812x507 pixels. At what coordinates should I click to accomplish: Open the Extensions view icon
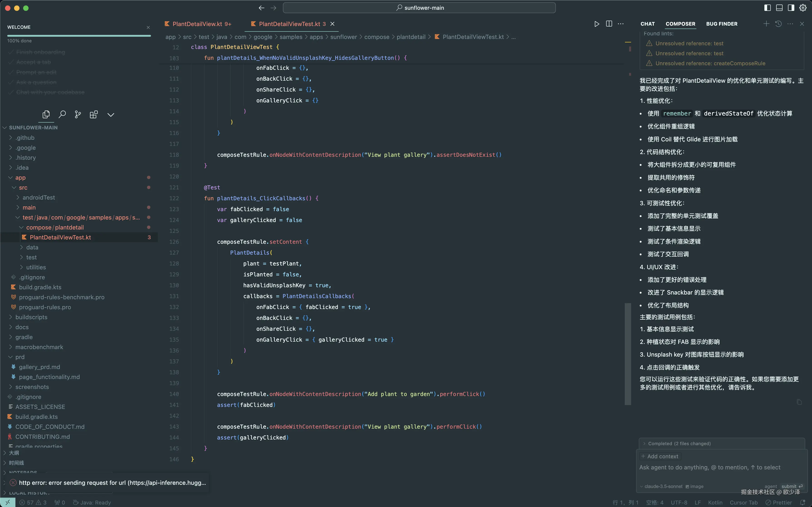click(94, 115)
